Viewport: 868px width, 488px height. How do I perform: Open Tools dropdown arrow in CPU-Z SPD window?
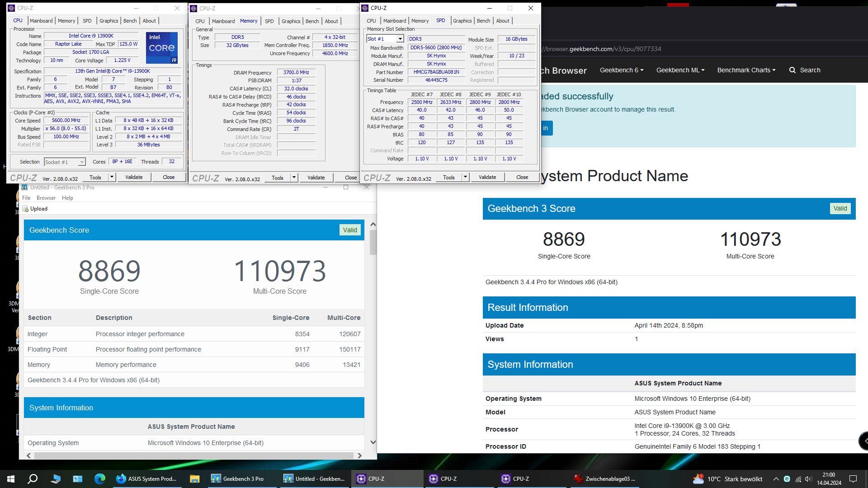pyautogui.click(x=465, y=177)
